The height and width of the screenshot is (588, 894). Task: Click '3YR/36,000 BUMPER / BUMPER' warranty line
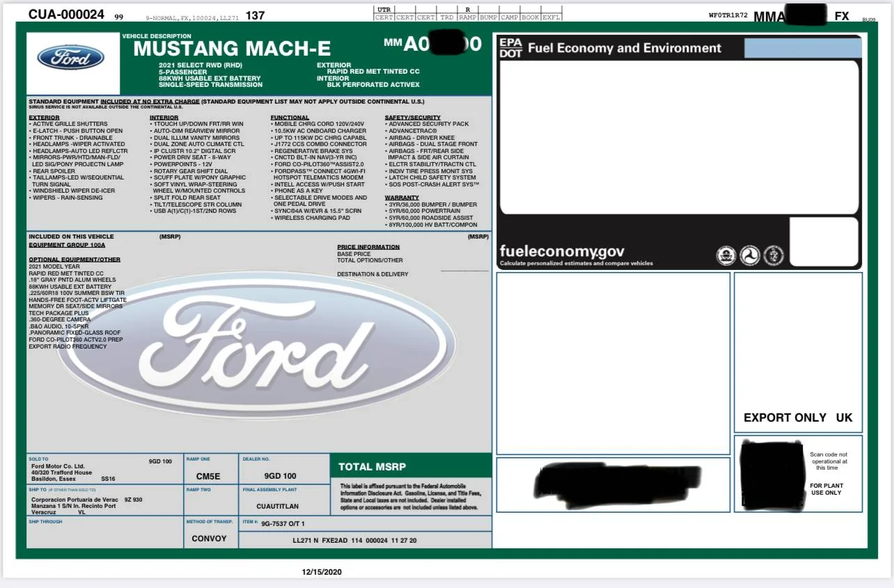433,205
